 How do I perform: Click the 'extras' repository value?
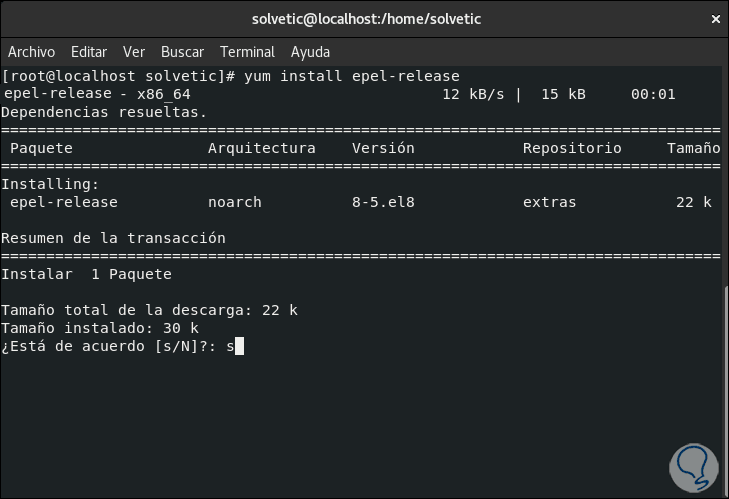(549, 202)
